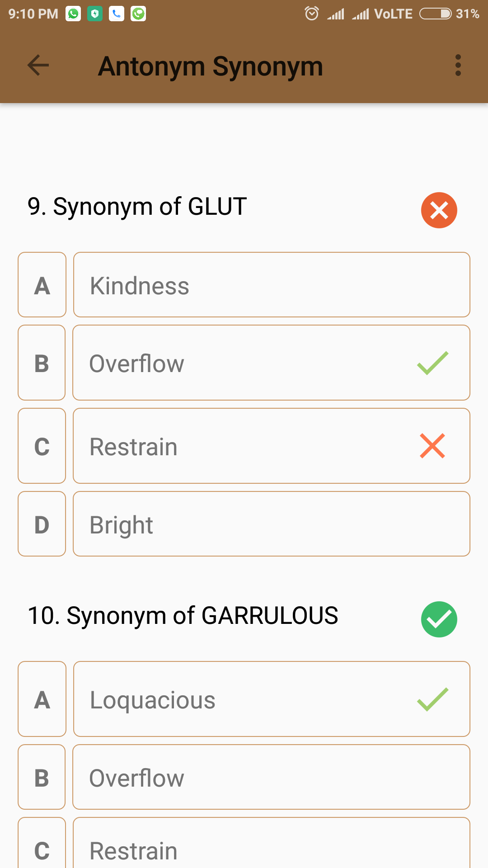Viewport: 488px width, 868px height.
Task: Tap the alarm clock status icon
Action: coord(312,14)
